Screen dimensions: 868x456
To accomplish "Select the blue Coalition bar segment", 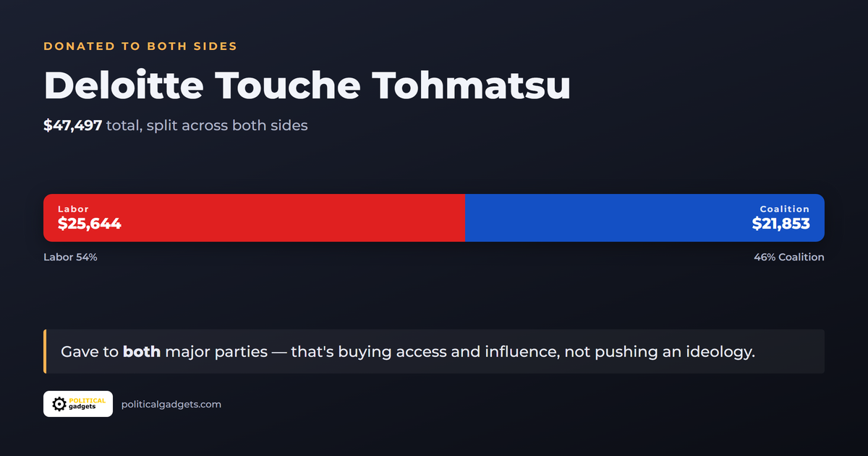I will pyautogui.click(x=644, y=218).
